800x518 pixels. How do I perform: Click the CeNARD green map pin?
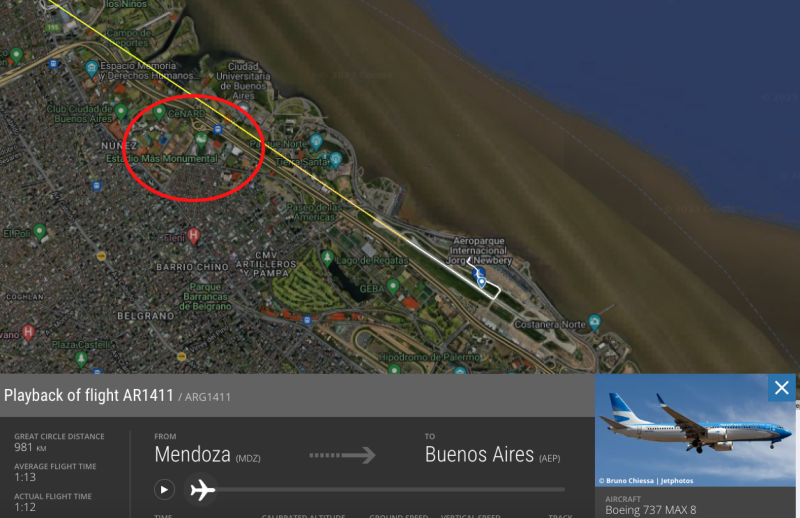(159, 112)
